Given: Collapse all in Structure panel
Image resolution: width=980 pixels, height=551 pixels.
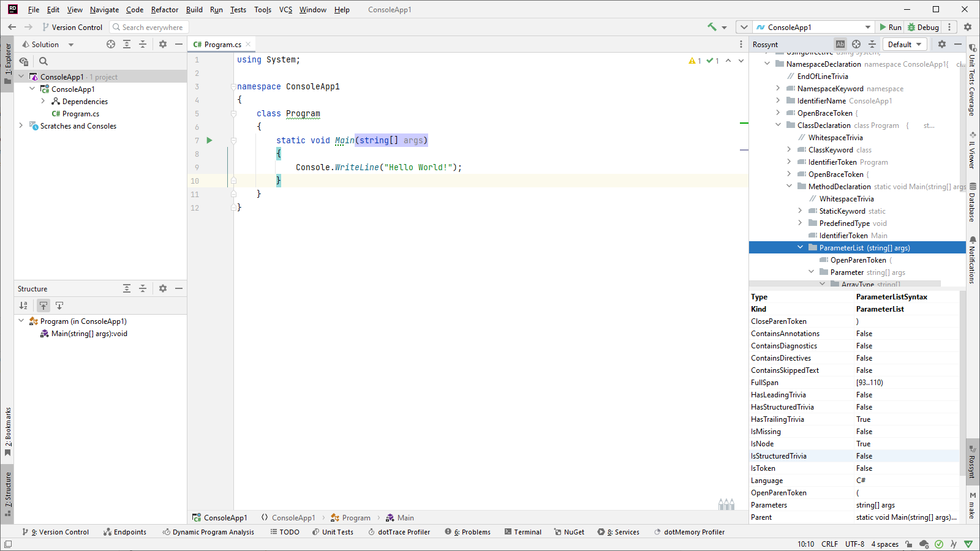Looking at the screenshot, I should 143,288.
